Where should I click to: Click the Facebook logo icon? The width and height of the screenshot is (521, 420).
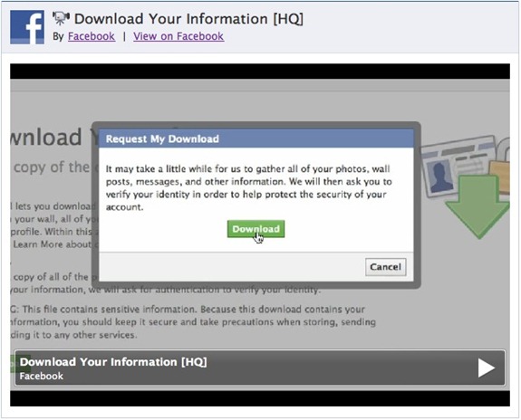(x=27, y=27)
